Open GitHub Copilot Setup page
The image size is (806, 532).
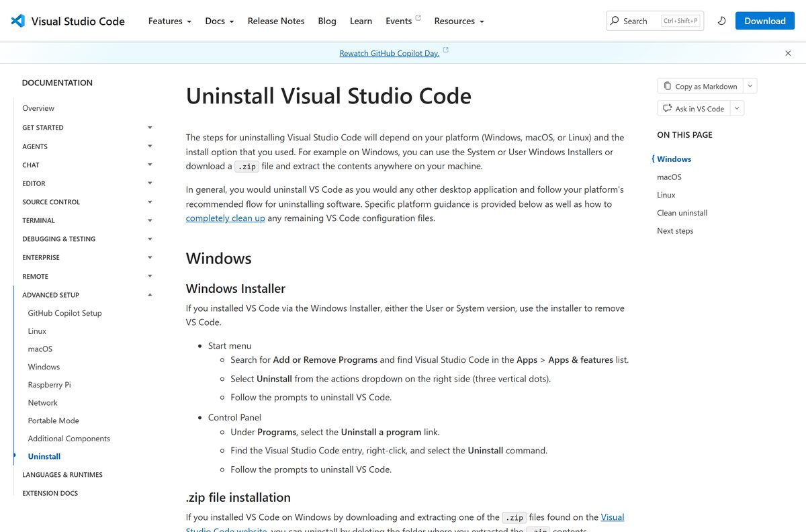point(65,313)
